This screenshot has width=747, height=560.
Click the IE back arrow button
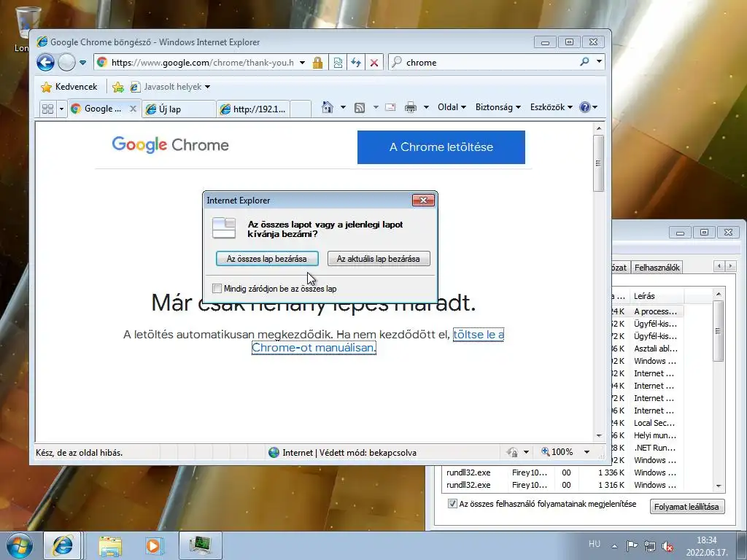click(46, 63)
